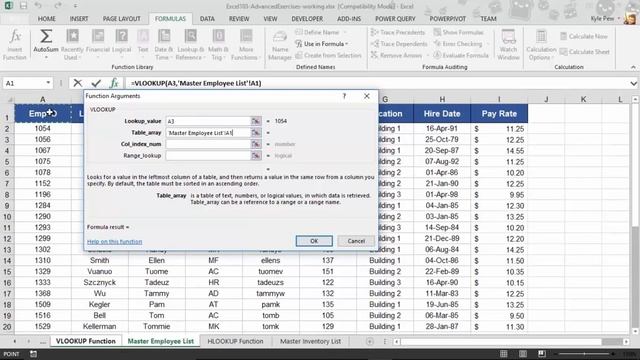Click the Table_array input field
The image size is (640, 360).
pyautogui.click(x=208, y=133)
